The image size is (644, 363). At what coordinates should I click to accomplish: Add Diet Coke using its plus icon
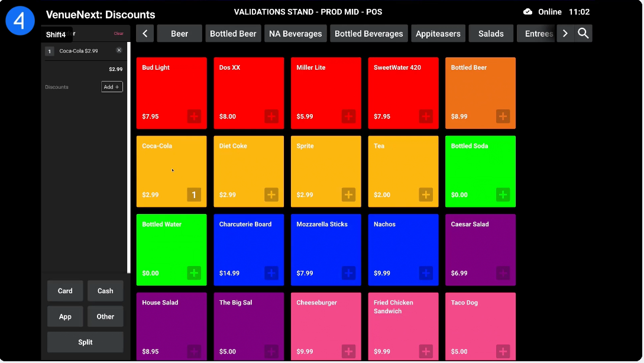pyautogui.click(x=271, y=195)
